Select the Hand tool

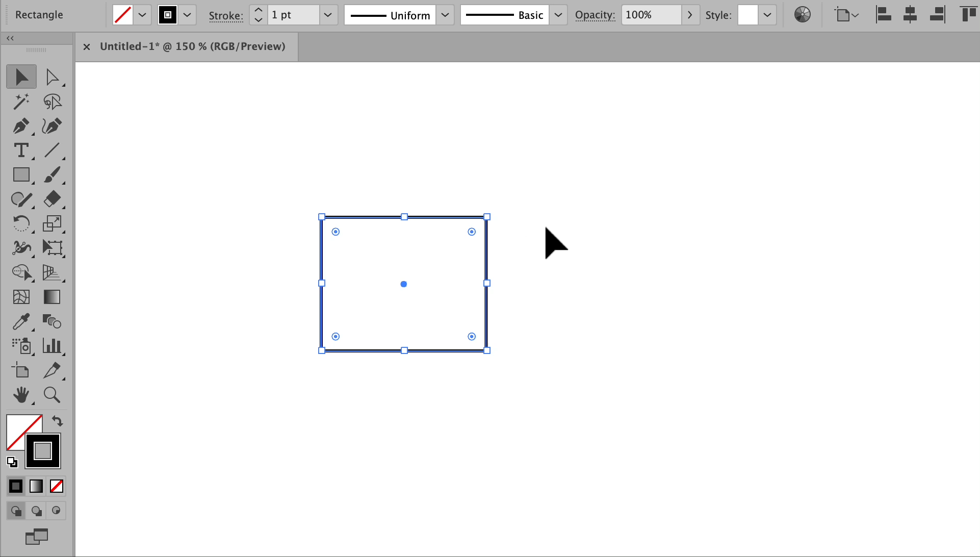(x=21, y=395)
